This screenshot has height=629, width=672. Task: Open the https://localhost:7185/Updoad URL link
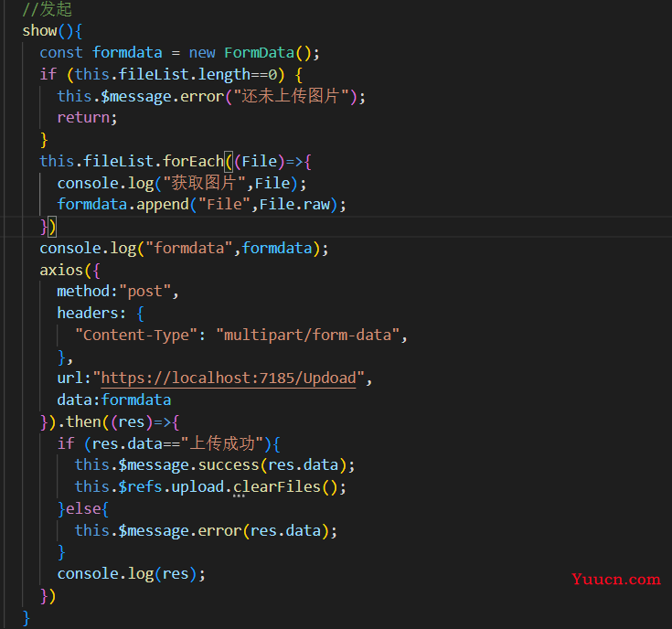click(x=229, y=378)
